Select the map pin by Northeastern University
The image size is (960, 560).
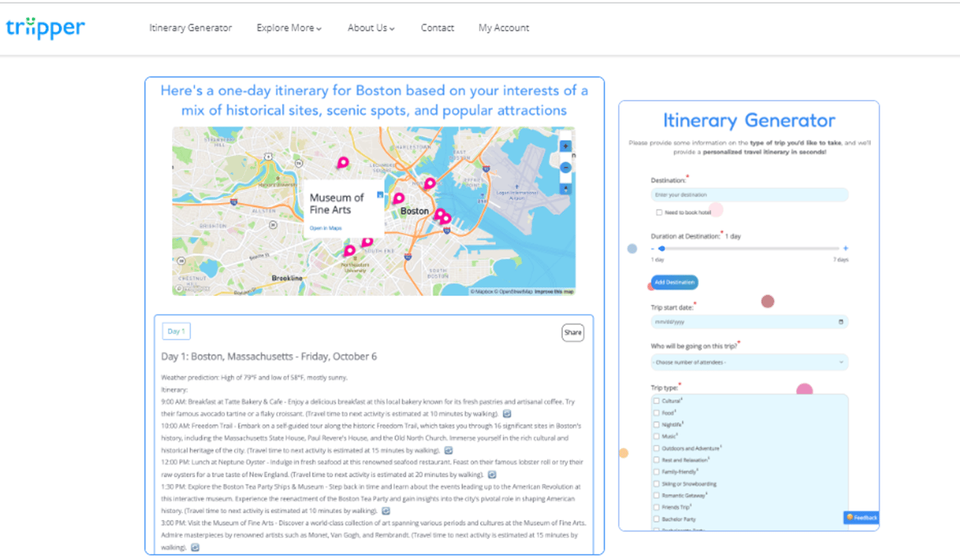pyautogui.click(x=349, y=251)
